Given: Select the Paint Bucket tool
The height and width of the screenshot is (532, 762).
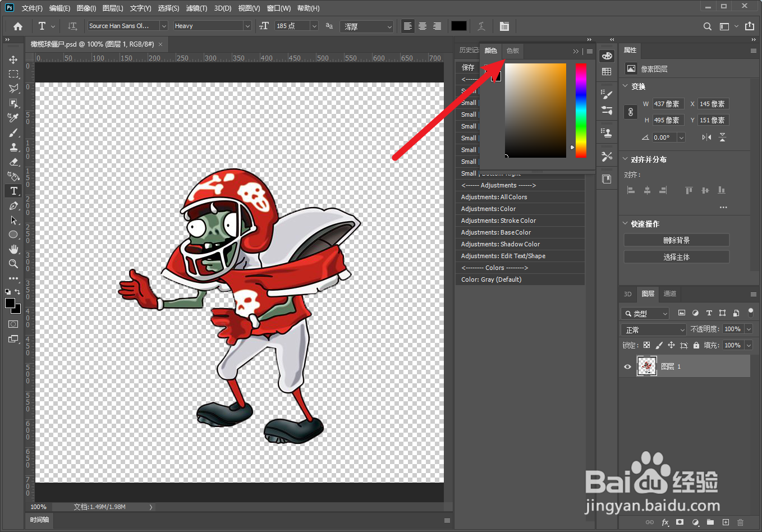Looking at the screenshot, I should 13,177.
